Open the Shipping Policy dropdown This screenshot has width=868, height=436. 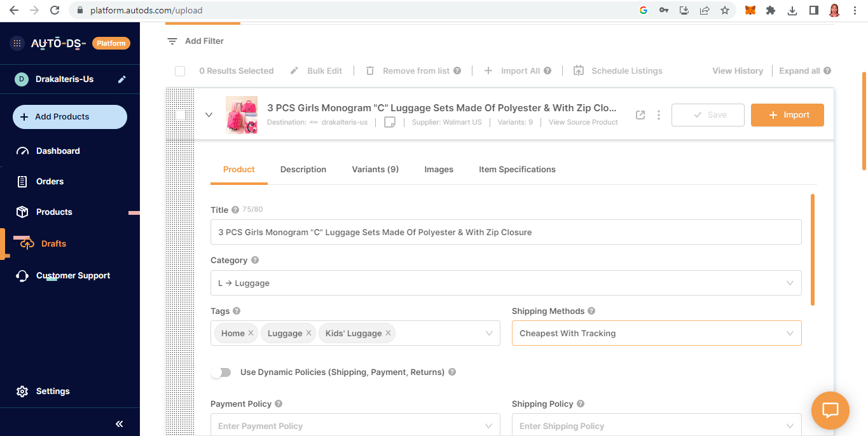(x=657, y=425)
